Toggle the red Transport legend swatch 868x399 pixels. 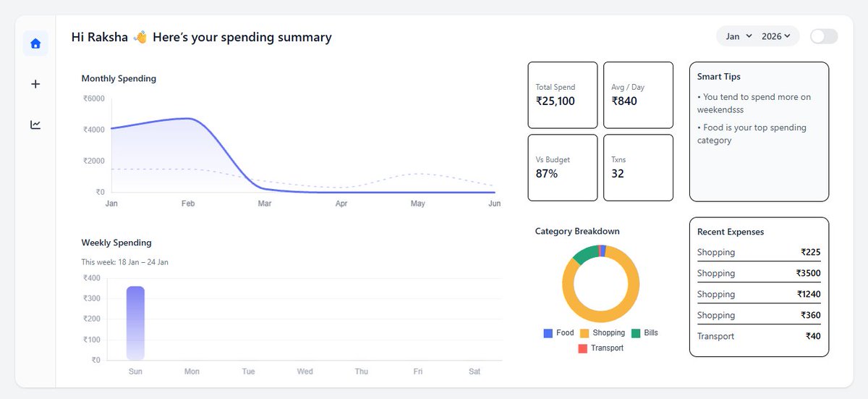(583, 348)
